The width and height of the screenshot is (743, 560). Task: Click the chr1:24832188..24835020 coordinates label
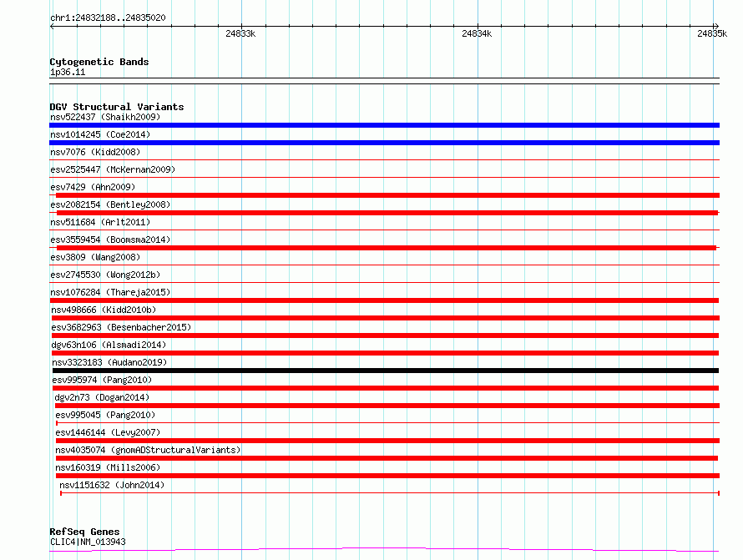point(108,18)
